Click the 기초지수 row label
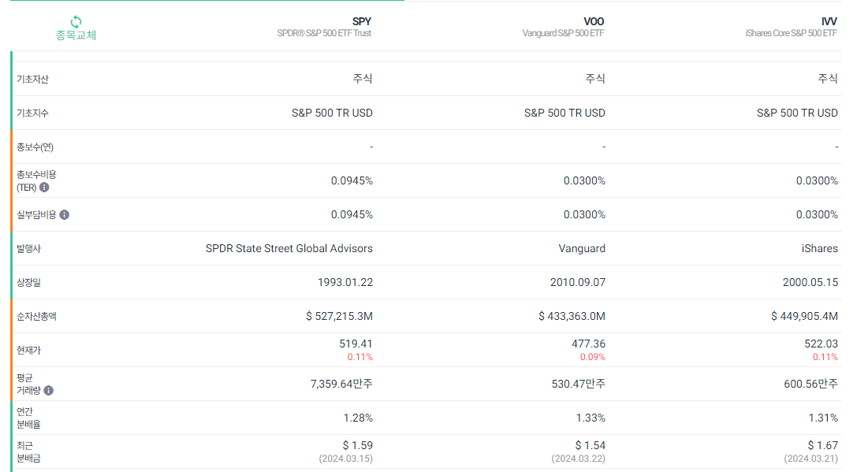Screen dimensions: 868x472 32,113
